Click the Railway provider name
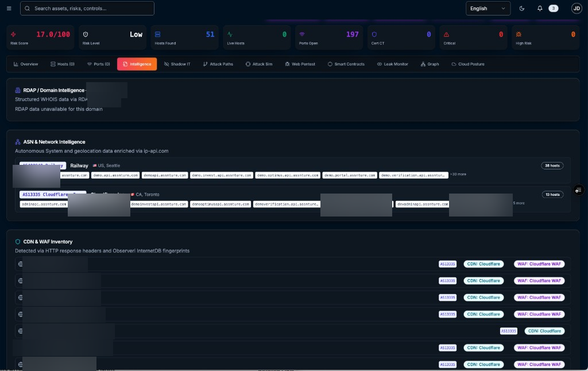588x371 pixels. pos(79,165)
